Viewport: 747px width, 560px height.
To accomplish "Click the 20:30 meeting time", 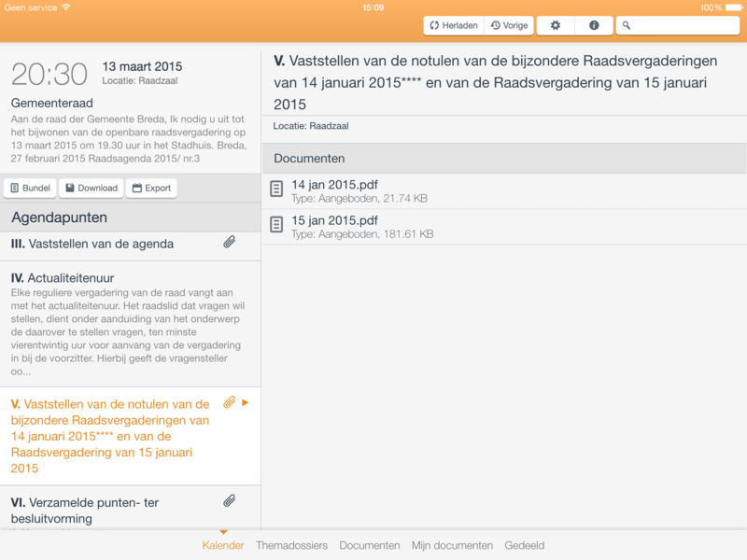I will tap(49, 75).
